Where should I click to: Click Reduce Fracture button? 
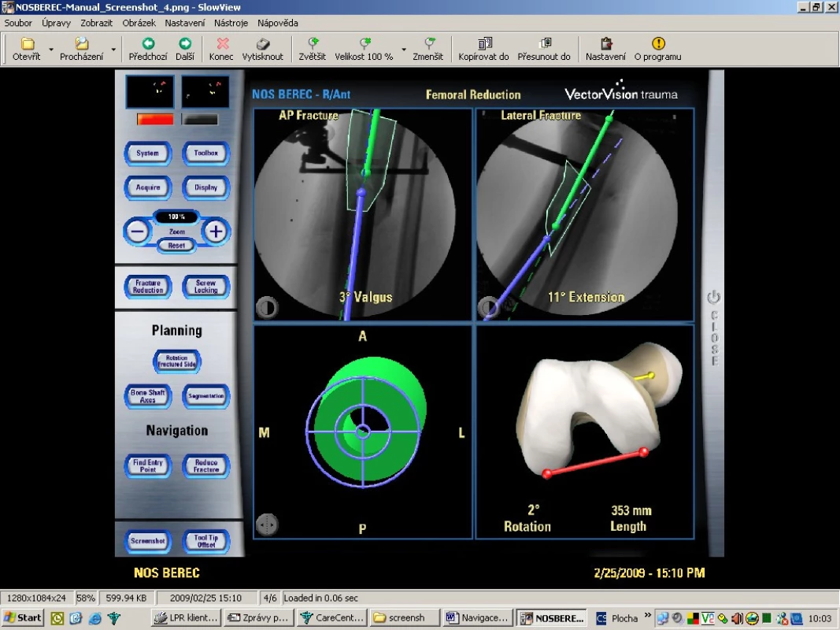206,466
